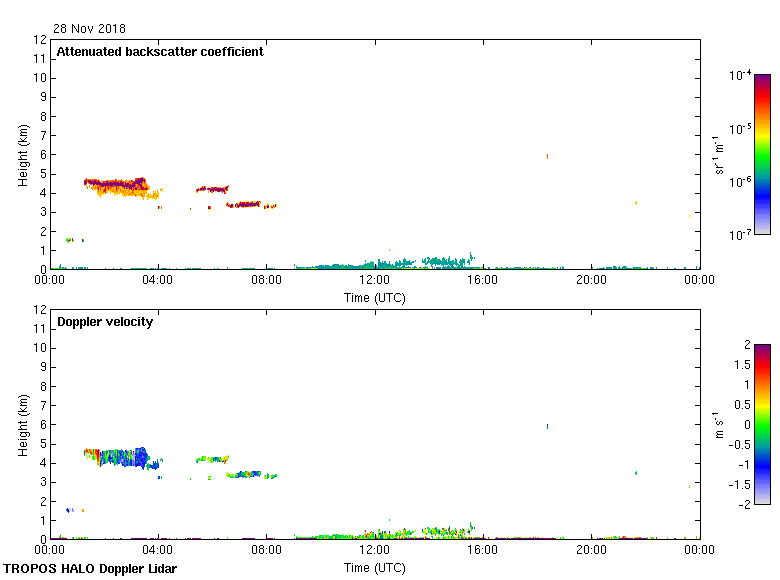
Task: Select the 10⁻⁴ label on the backscatter color bar
Action: (x=740, y=76)
